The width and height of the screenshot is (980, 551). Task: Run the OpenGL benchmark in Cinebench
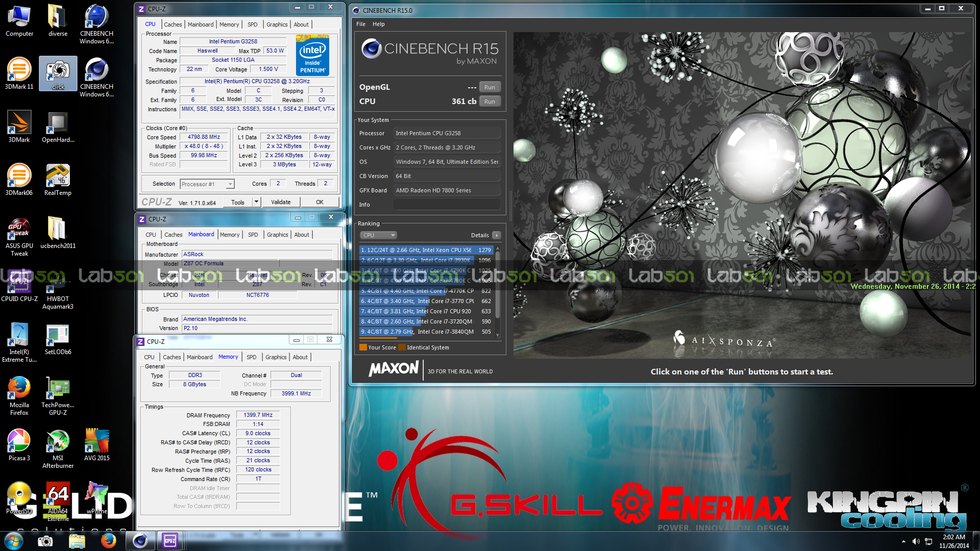489,87
